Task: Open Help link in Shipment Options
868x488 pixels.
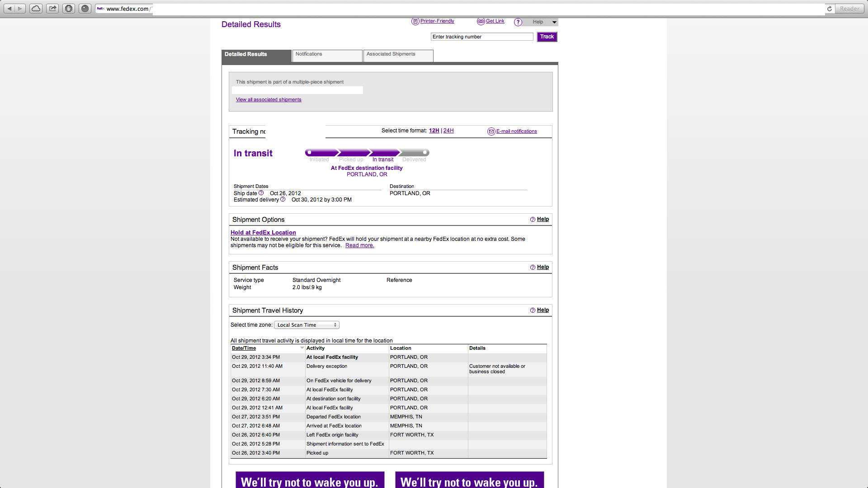Action: pos(543,219)
